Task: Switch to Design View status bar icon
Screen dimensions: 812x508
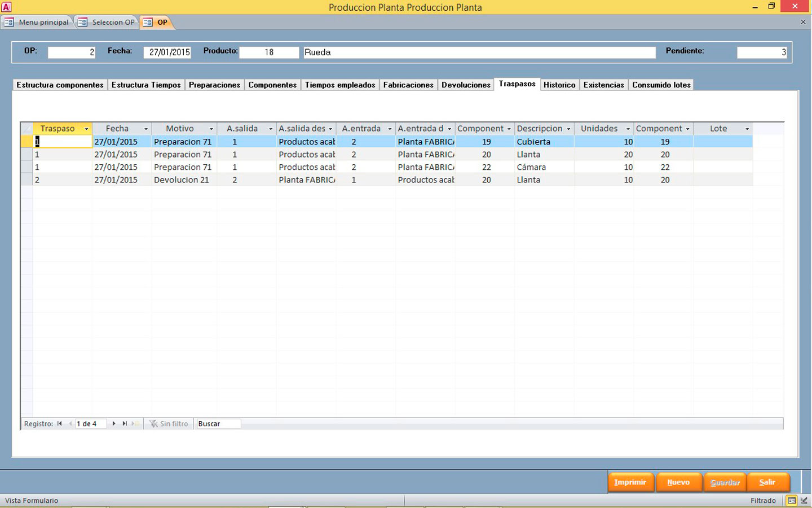Action: tap(804, 501)
